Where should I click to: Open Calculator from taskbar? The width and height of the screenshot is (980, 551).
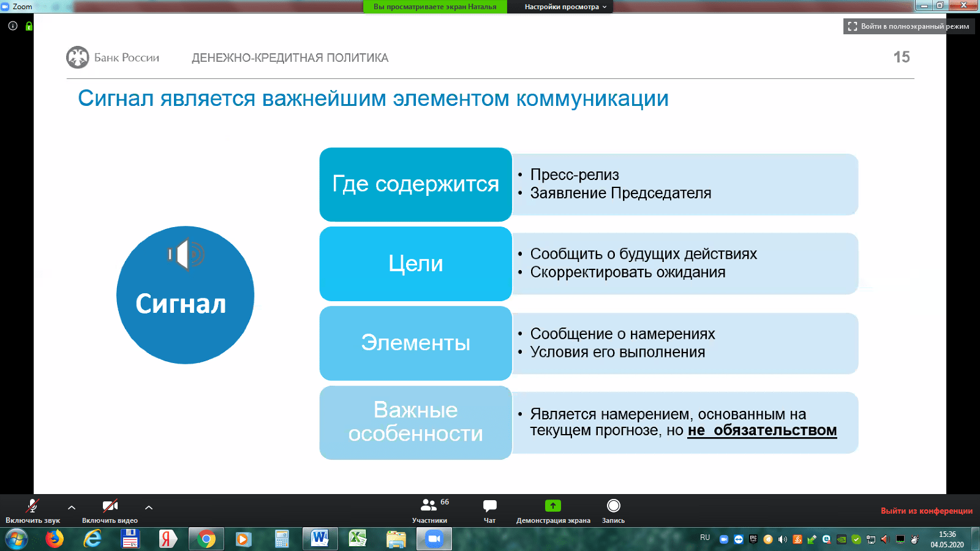click(x=282, y=539)
